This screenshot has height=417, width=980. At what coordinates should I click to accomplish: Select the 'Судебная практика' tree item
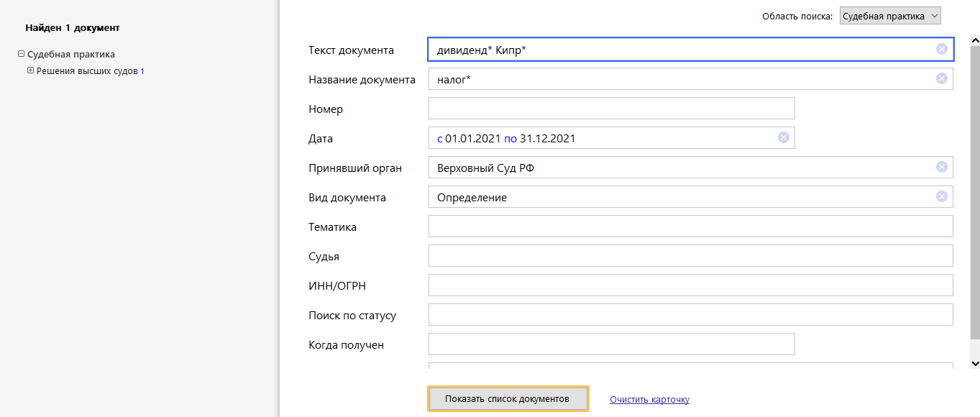71,54
